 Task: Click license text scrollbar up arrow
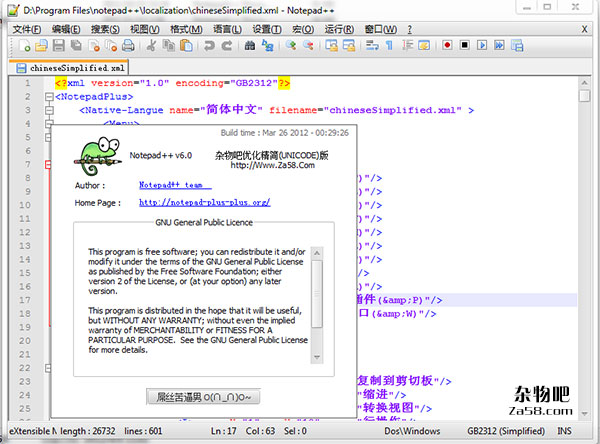(x=317, y=253)
